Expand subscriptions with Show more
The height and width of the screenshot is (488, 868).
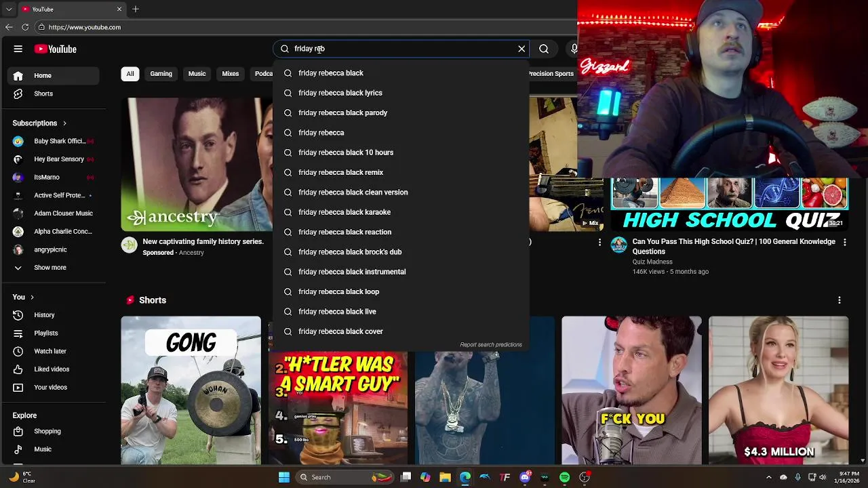click(x=54, y=268)
